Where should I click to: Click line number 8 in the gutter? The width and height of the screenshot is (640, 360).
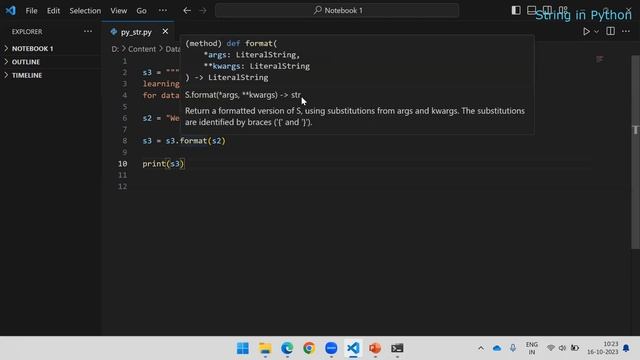pos(124,141)
